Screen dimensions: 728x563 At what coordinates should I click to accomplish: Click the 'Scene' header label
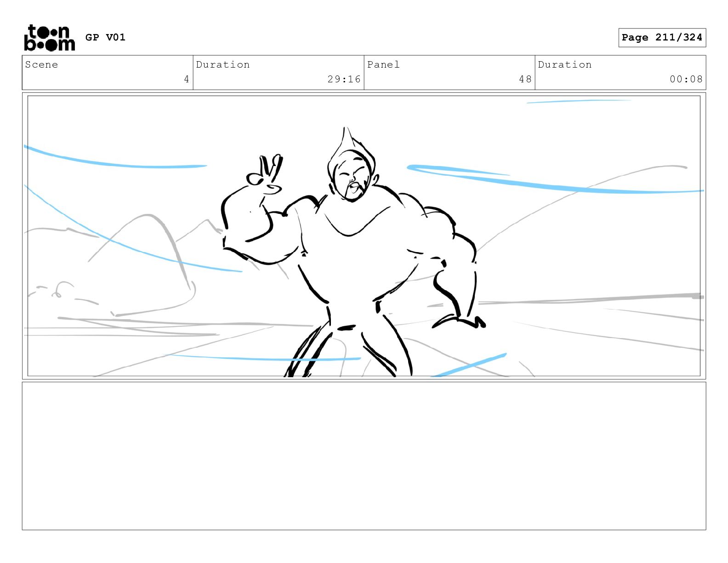41,64
